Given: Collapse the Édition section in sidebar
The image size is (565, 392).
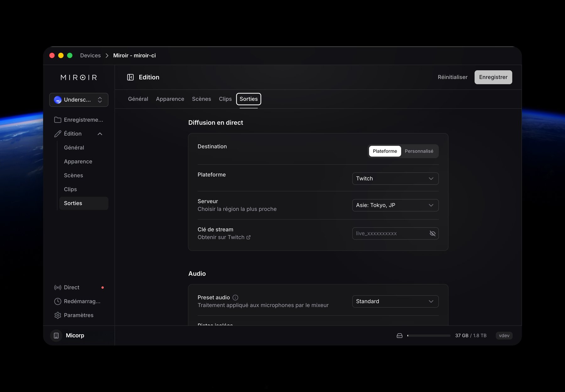Looking at the screenshot, I should (100, 133).
